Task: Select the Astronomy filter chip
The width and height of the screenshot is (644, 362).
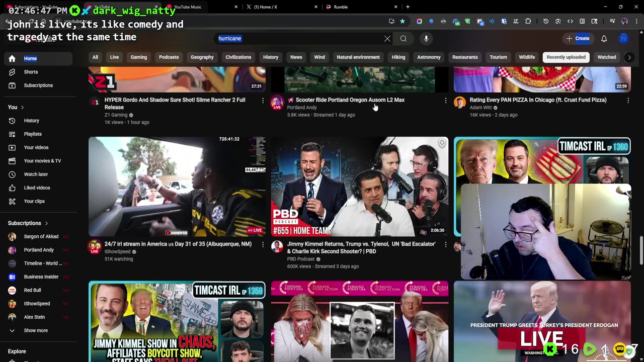Action: tap(429, 57)
